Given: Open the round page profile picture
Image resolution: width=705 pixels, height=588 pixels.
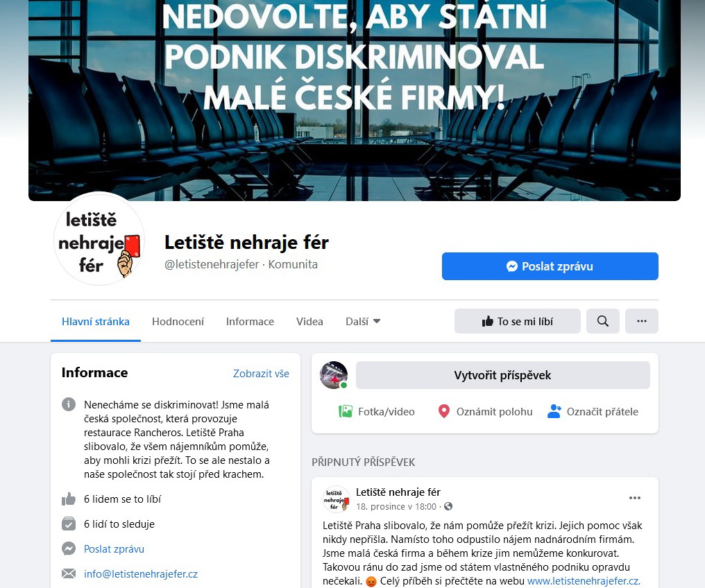Looking at the screenshot, I should (99, 241).
